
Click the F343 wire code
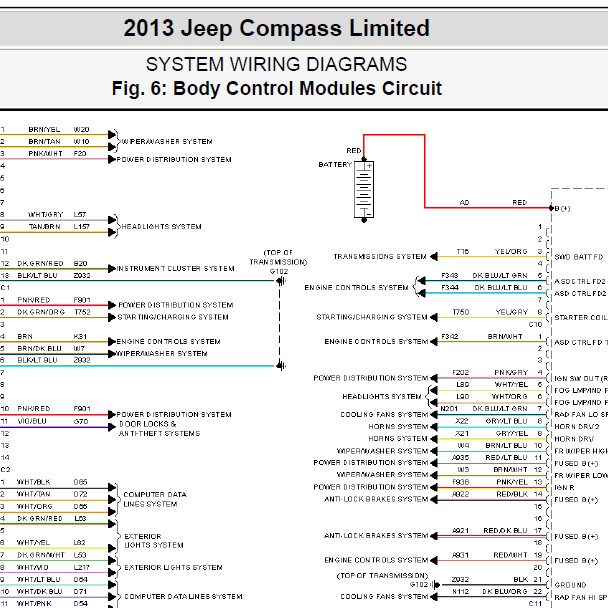tap(450, 276)
